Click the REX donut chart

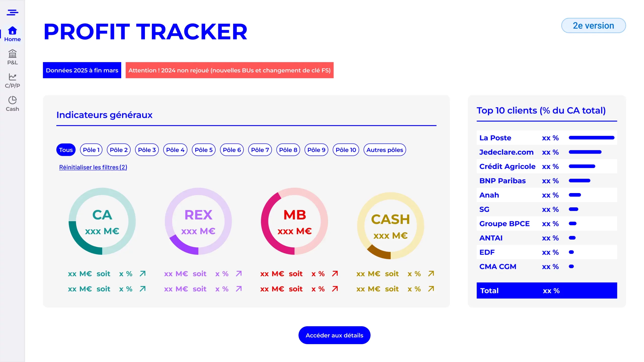(x=198, y=221)
